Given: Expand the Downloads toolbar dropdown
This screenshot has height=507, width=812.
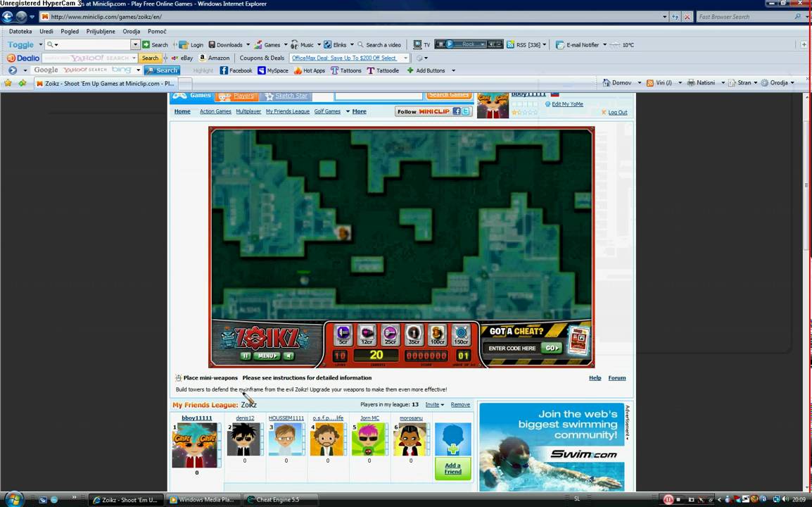Looking at the screenshot, I should click(x=248, y=44).
